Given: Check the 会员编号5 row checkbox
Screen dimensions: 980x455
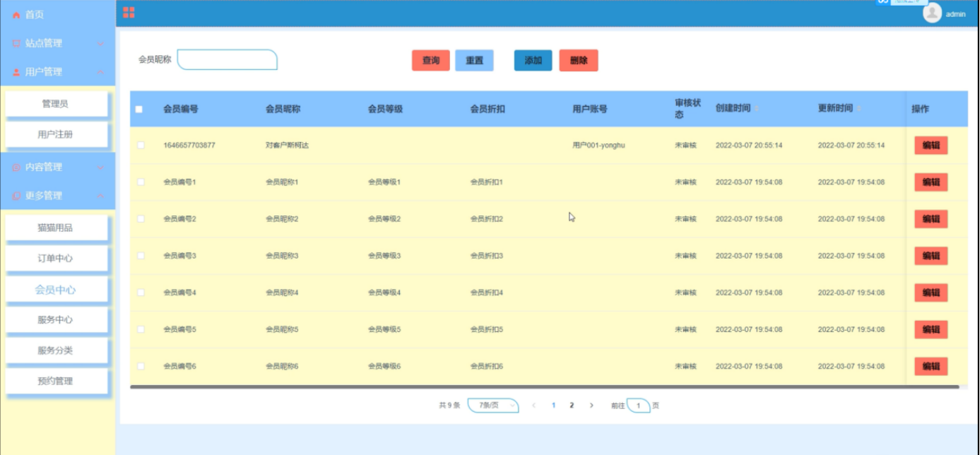Looking at the screenshot, I should 141,329.
